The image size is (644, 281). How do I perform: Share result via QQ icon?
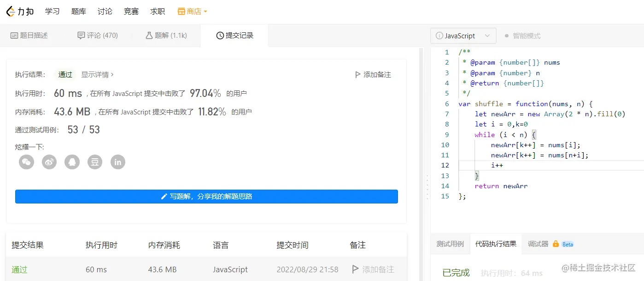click(x=72, y=161)
